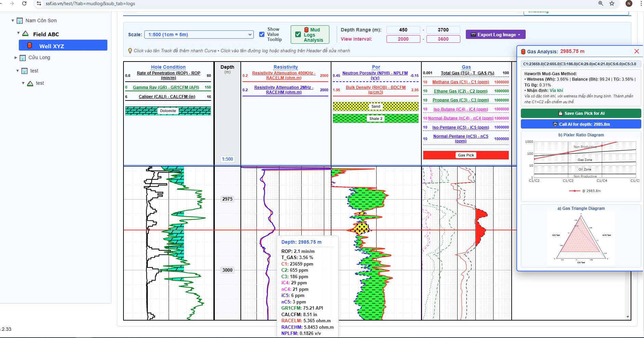Image resolution: width=644 pixels, height=338 pixels.
Task: Bookmark this page with the star icon
Action: [x=612, y=3]
